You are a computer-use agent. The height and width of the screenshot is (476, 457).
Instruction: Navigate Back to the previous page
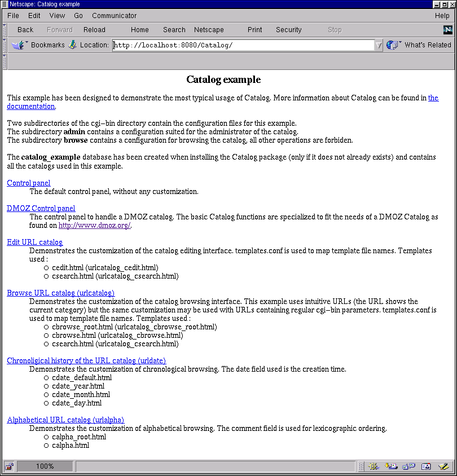click(25, 29)
